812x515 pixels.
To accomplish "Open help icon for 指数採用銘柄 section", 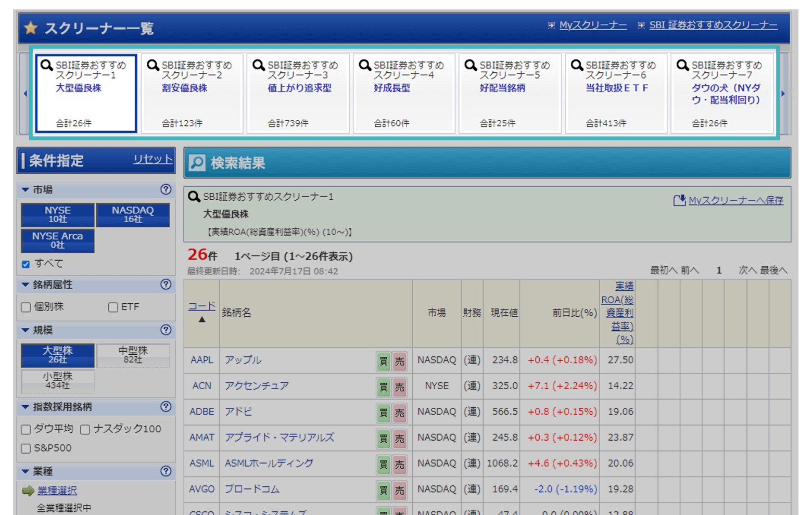I will tap(166, 407).
